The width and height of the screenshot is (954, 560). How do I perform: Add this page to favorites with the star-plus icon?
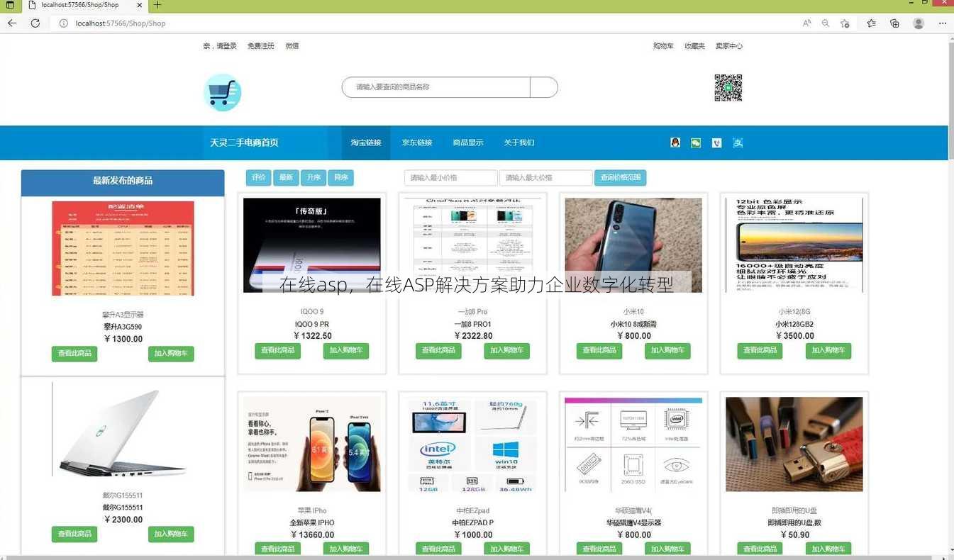[845, 23]
